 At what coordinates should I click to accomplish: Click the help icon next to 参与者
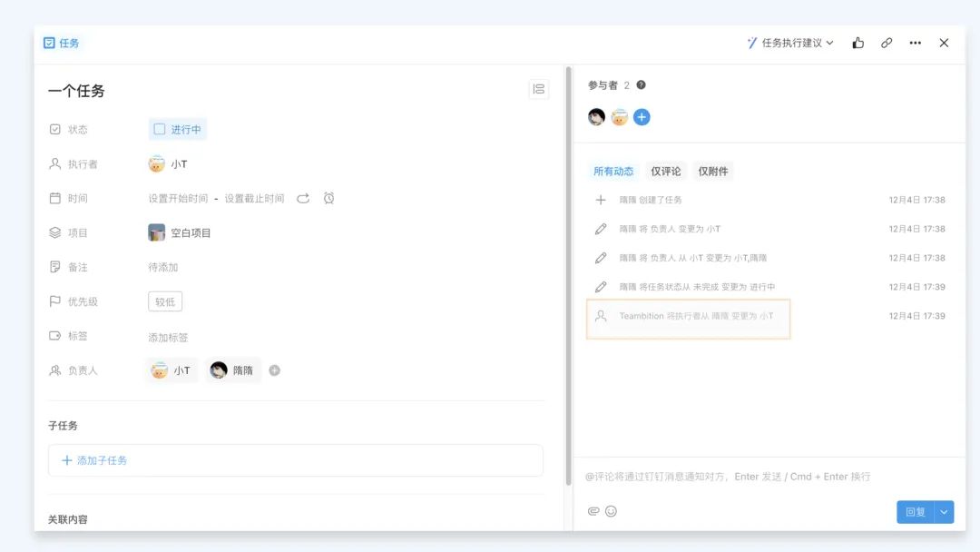[x=641, y=85]
